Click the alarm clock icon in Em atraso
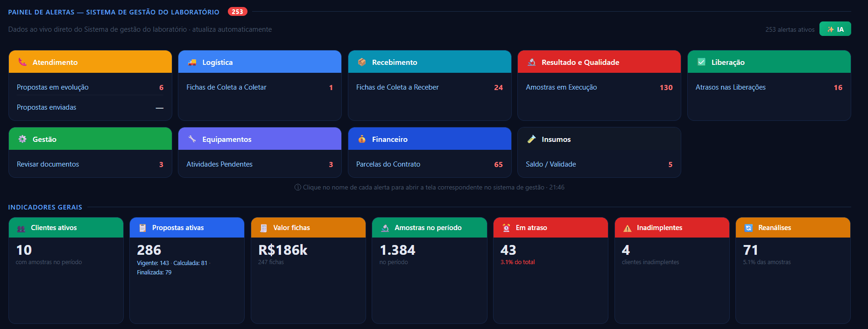Viewport: 868px width, 329px height. (506, 228)
